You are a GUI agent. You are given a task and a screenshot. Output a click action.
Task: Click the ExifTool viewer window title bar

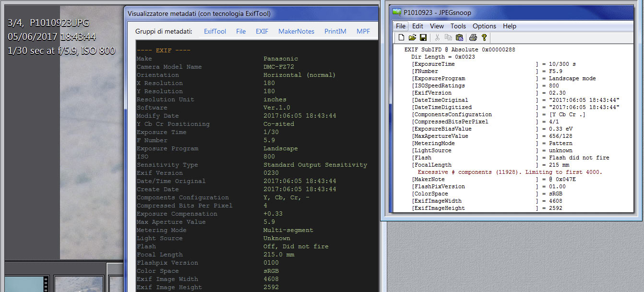(251, 13)
